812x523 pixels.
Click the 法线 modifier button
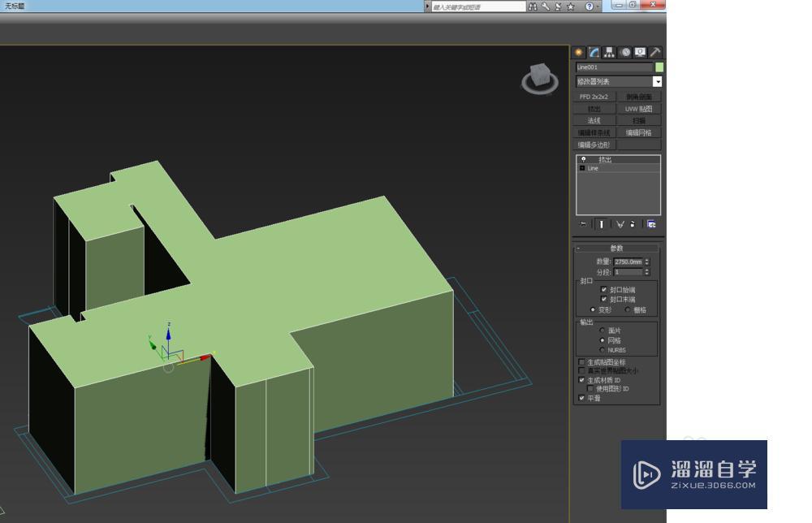594,121
